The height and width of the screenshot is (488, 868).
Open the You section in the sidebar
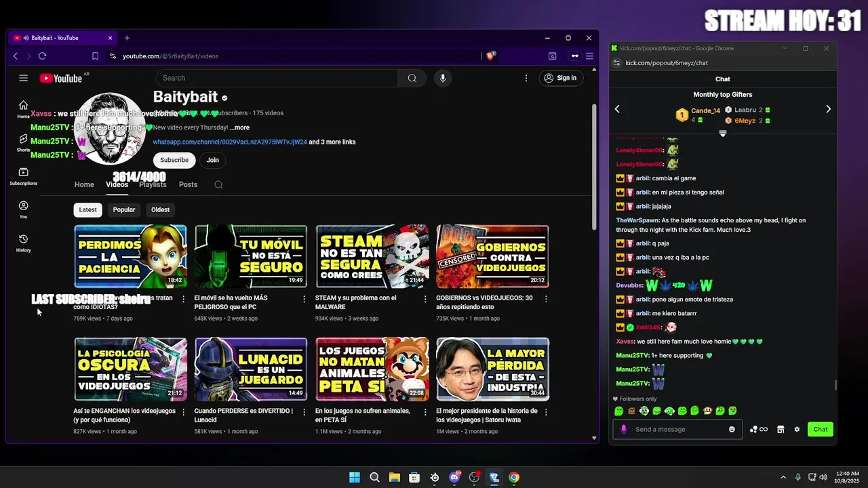[23, 209]
